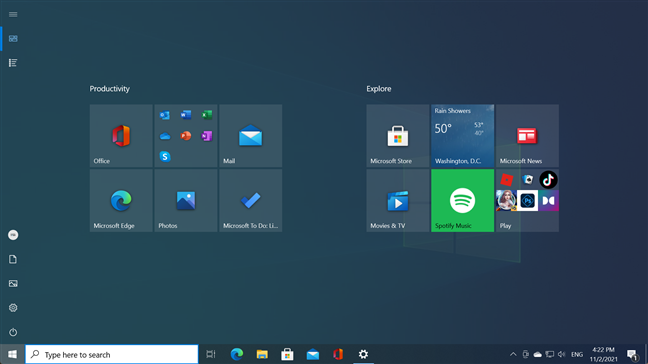Show hidden system tray icons
Viewport: 648px width, 364px height.
pos(513,354)
